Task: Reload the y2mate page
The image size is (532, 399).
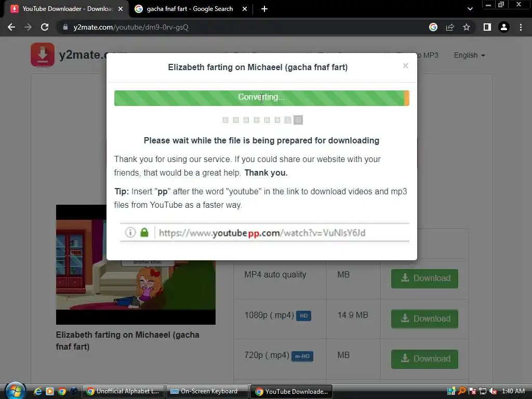Action: click(45, 27)
